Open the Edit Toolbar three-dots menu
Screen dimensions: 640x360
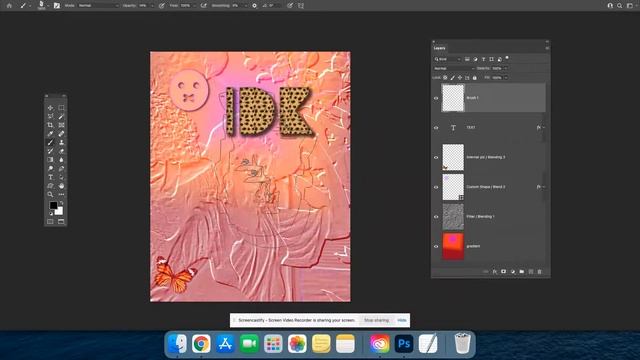pyautogui.click(x=61, y=194)
